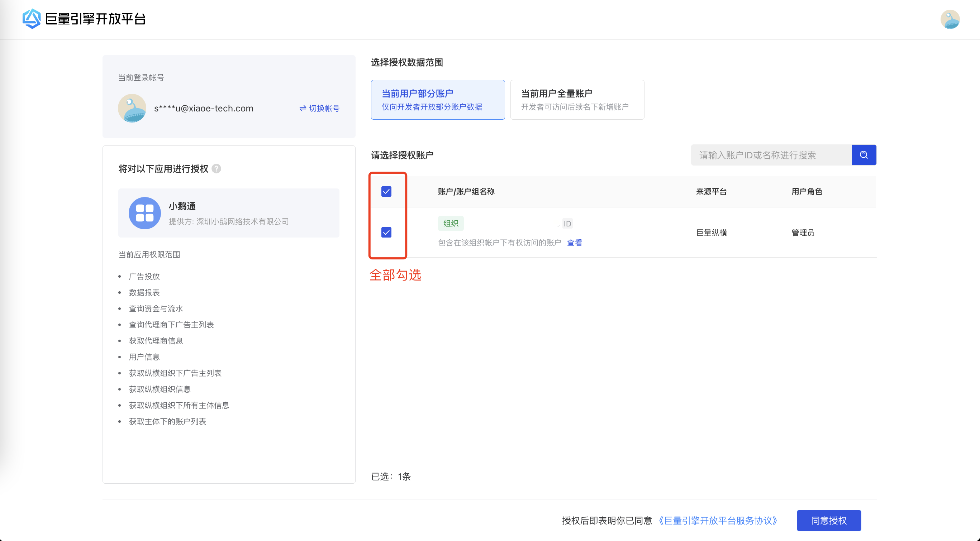Viewport: 980px width, 541px height.
Task: Click the 账户/账户组名称 column header
Action: tap(466, 191)
